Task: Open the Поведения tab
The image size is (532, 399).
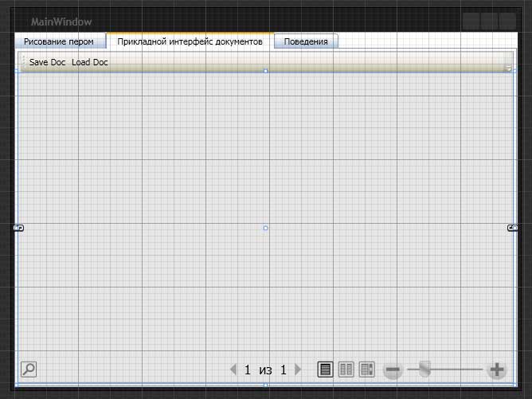Action: [x=306, y=41]
